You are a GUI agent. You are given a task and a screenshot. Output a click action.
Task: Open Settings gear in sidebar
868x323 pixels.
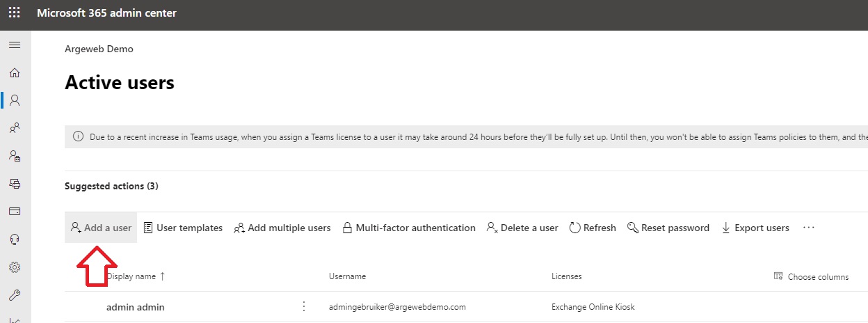(x=15, y=267)
